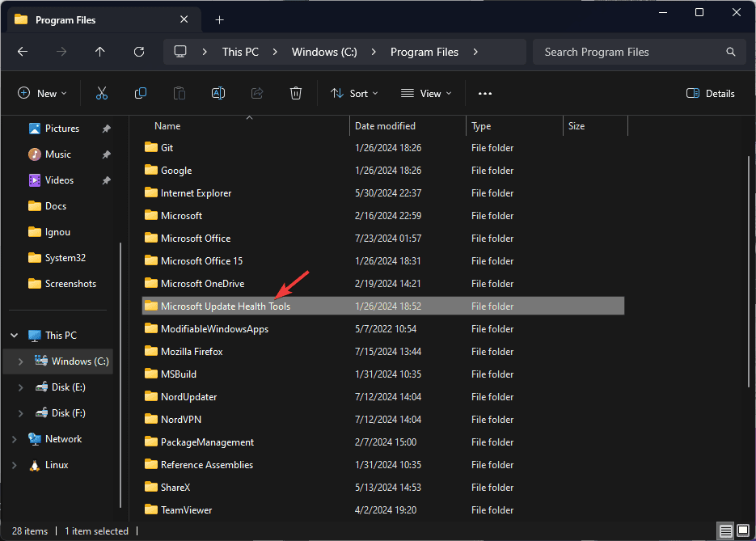Go back with the left arrow
The image size is (756, 541).
(x=23, y=52)
